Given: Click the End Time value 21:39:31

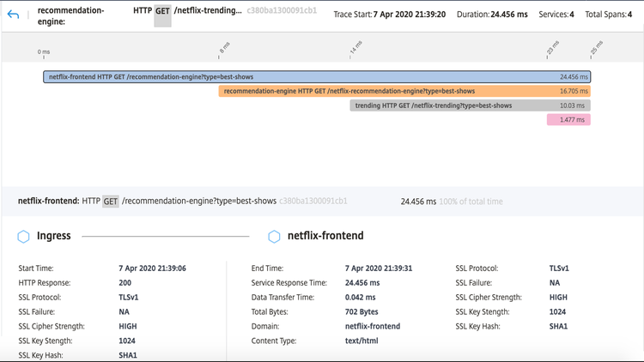Looking at the screenshot, I should click(x=379, y=268).
